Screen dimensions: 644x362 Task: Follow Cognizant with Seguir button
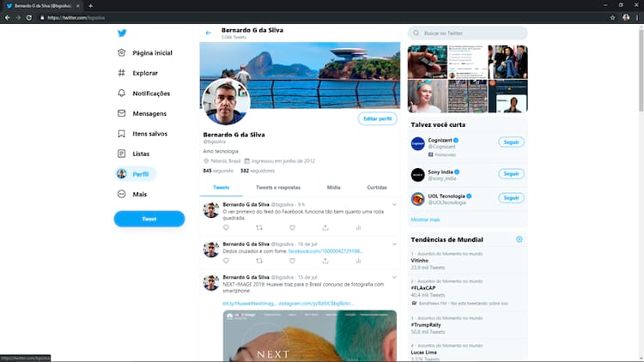pos(512,142)
